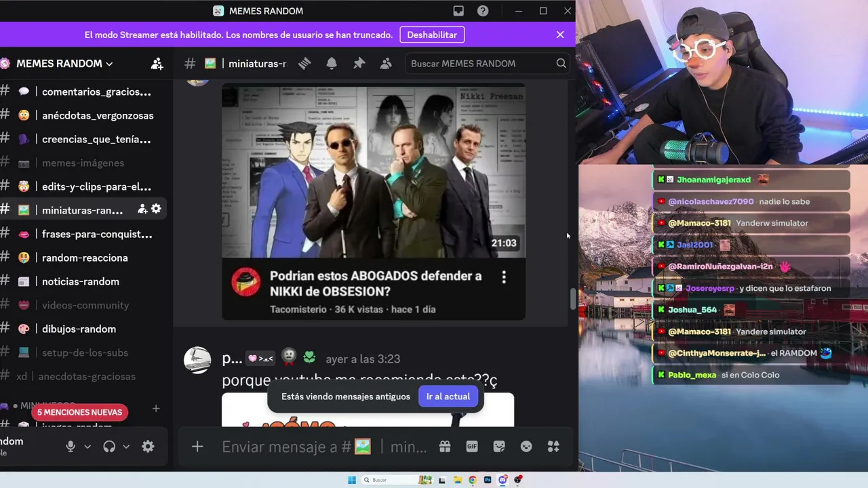Create invite for miniaturas-random channel
868x488 pixels.
pos(142,209)
